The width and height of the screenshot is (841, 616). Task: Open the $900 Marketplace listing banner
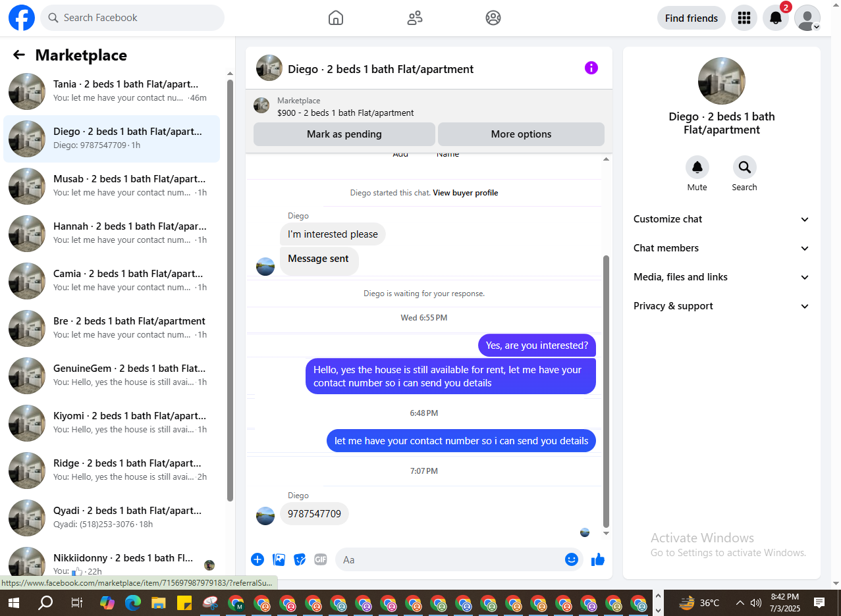[429, 106]
